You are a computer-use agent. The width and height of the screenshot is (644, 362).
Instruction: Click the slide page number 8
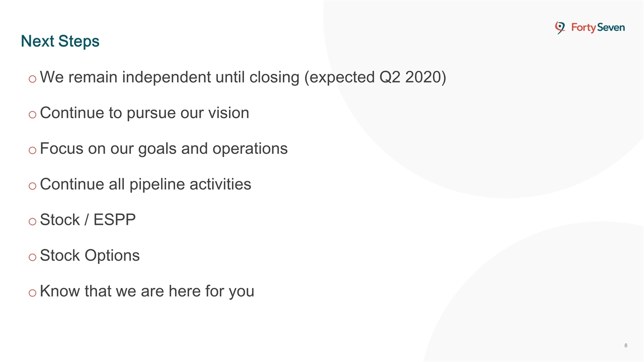tap(625, 345)
